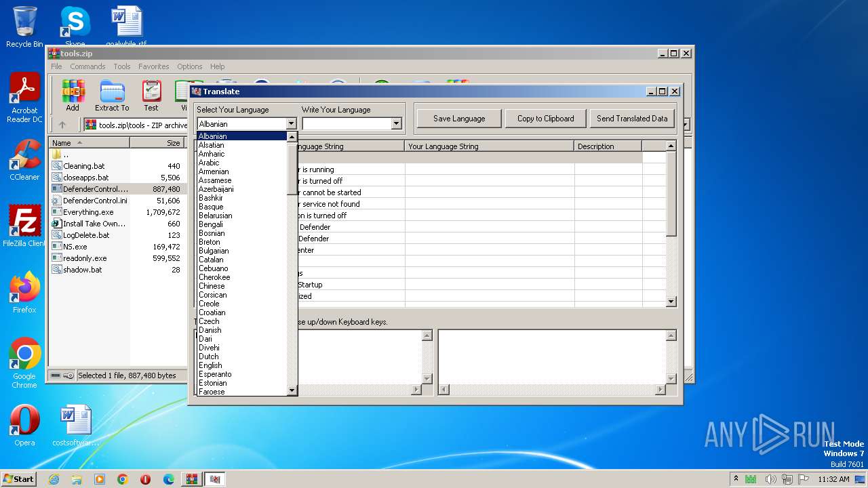Collapse the Select Your Language dropdown arrow

(x=291, y=124)
